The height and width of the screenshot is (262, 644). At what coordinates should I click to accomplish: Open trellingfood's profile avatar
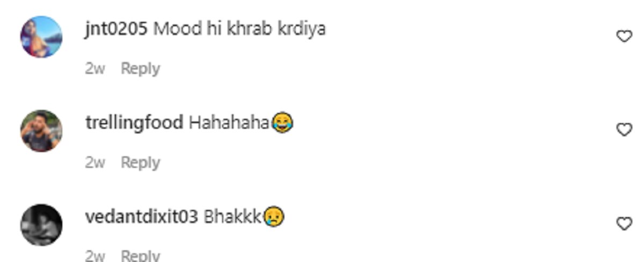41,131
